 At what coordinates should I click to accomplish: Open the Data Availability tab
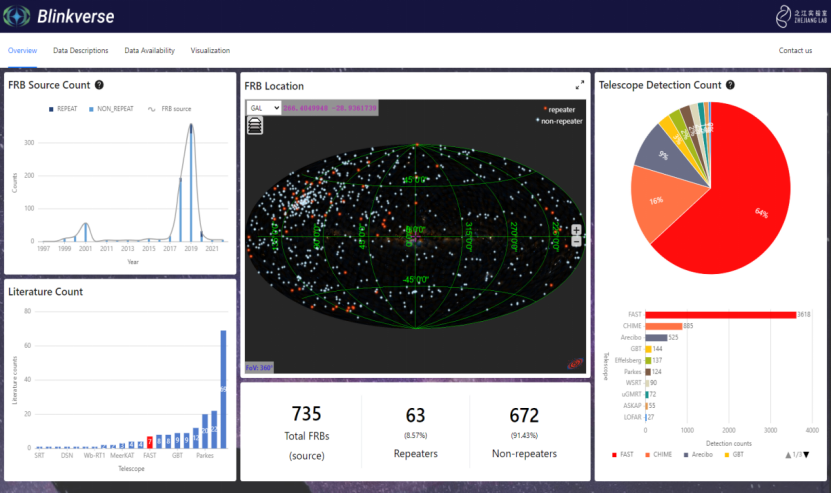[x=149, y=50]
